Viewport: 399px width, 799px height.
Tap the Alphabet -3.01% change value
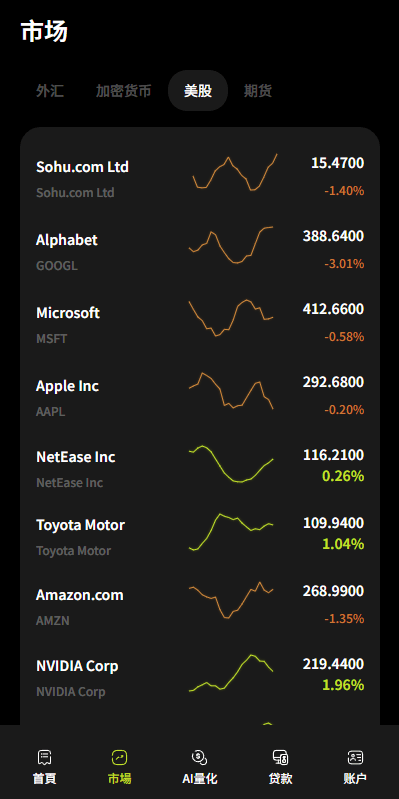(x=344, y=264)
